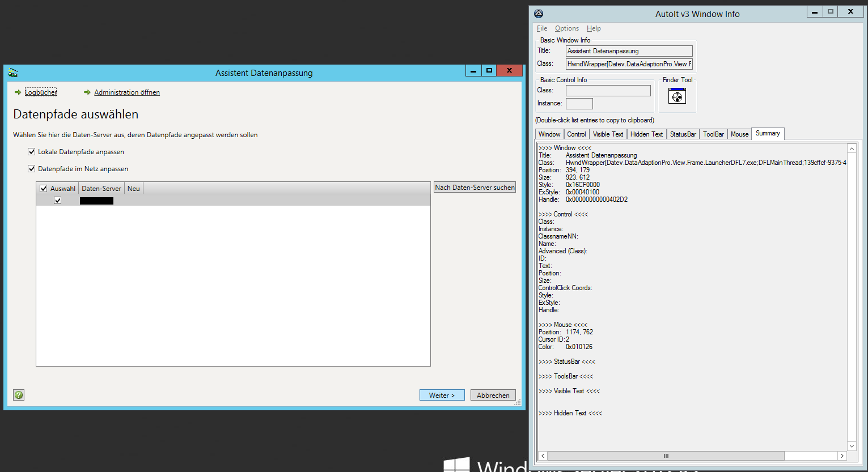Click the green arrow beside Logbücher
868x472 pixels.
click(18, 92)
